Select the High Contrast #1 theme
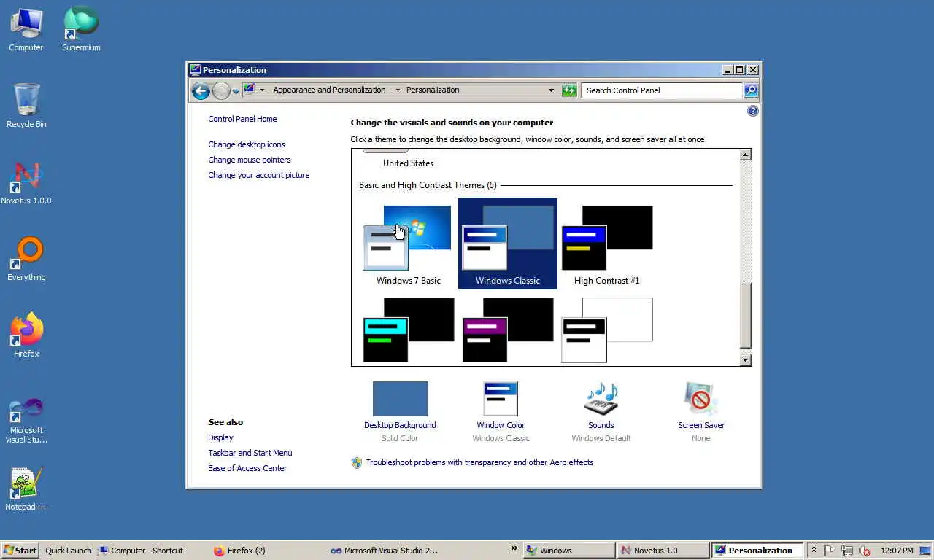Viewport: 934px width, 560px height. click(x=606, y=244)
